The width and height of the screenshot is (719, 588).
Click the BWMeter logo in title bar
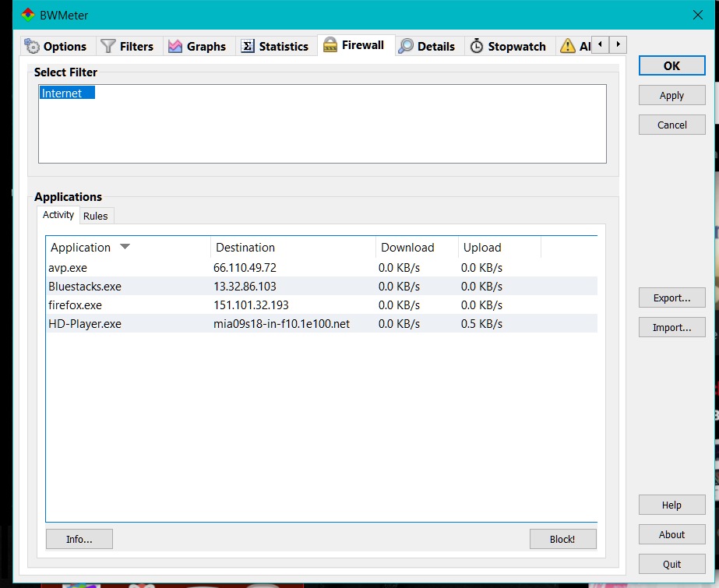point(28,15)
